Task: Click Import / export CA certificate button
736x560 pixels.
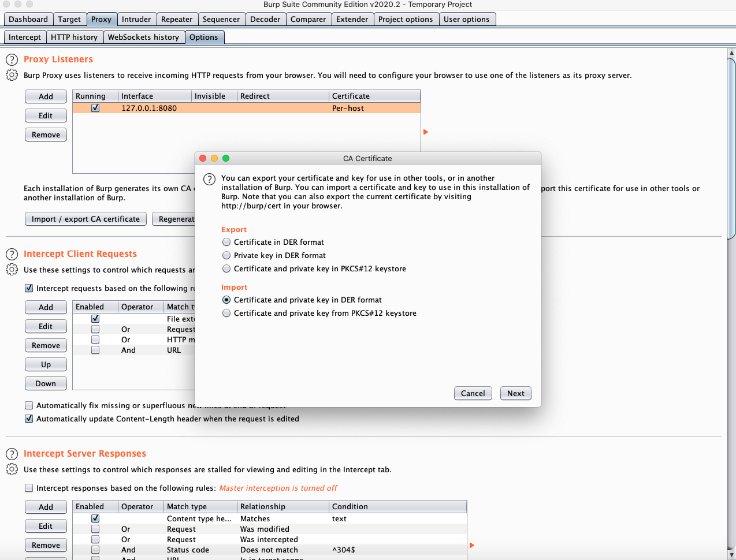Action: (x=86, y=219)
